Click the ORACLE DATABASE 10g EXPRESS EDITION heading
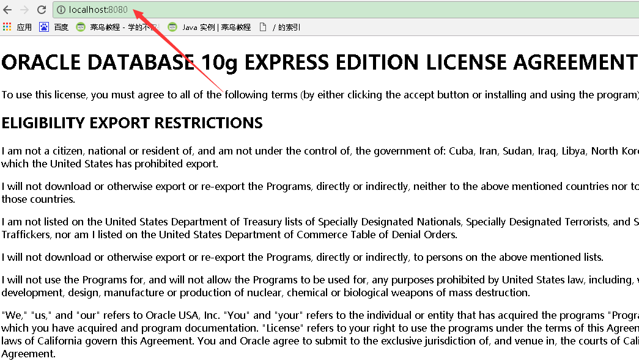 319,62
